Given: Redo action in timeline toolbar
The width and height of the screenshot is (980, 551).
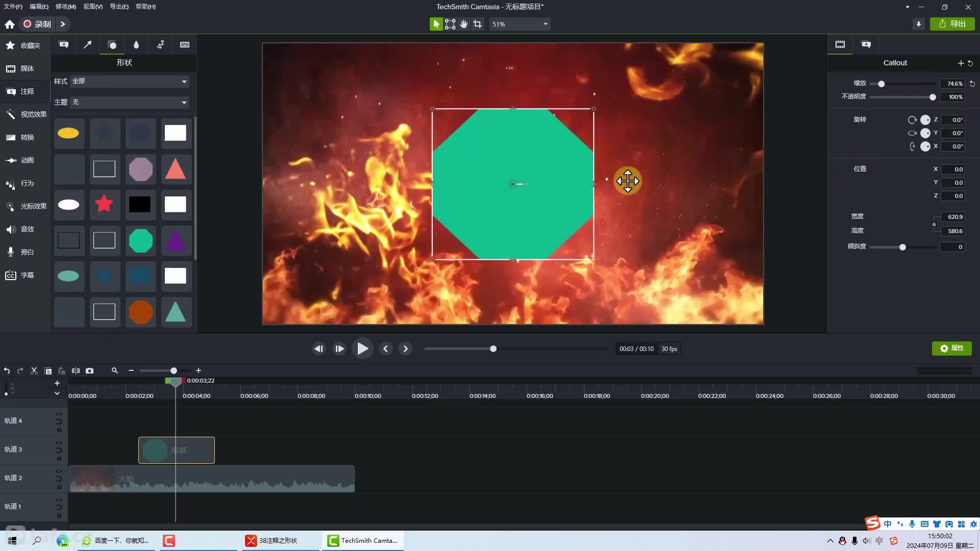Looking at the screenshot, I should coord(20,371).
